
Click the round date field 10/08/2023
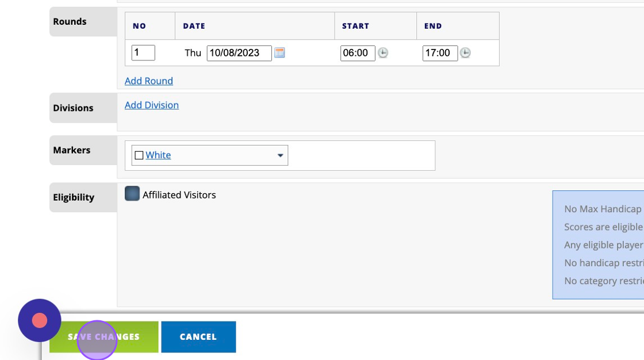point(239,53)
